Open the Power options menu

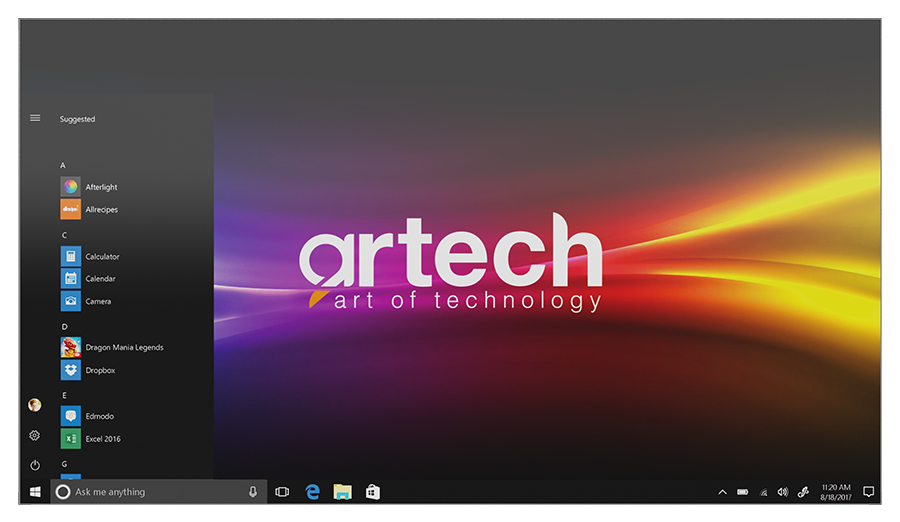coord(35,465)
